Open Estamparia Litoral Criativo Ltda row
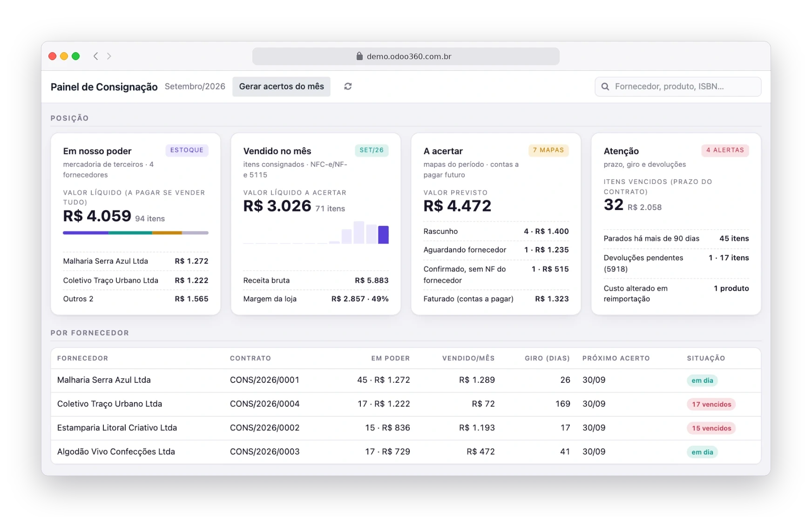This screenshot has width=812, height=517. coord(406,428)
